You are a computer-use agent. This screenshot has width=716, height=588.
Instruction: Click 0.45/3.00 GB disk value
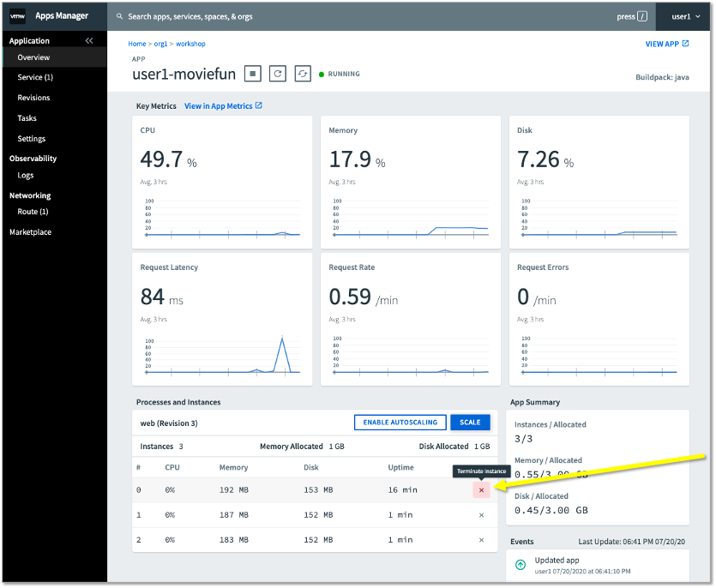click(x=551, y=510)
